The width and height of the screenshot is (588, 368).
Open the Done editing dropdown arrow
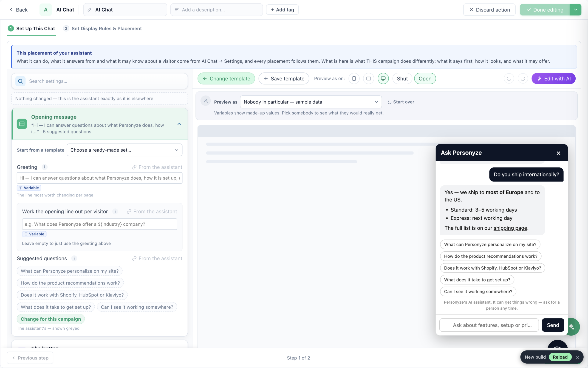(576, 10)
